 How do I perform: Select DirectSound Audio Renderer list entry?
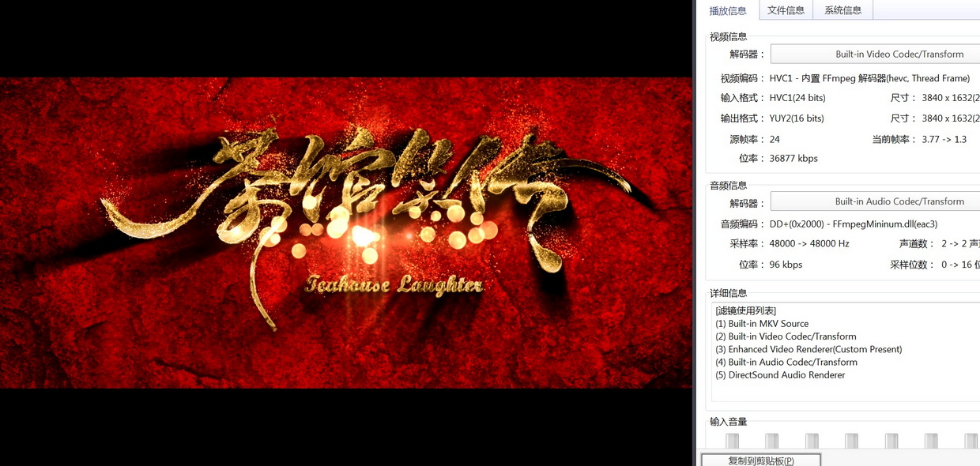coord(780,375)
